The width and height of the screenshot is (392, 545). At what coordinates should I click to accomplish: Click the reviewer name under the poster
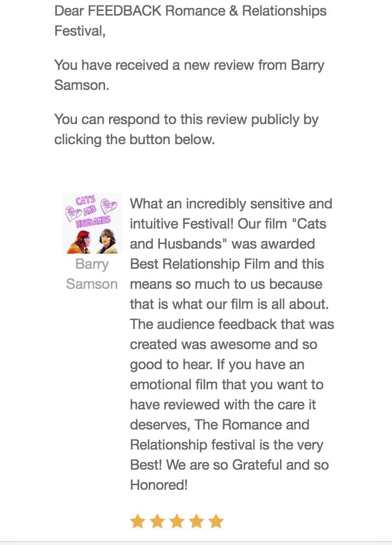point(92,274)
